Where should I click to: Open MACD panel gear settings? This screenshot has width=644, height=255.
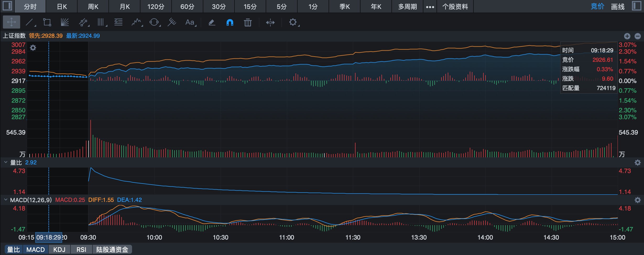[637, 200]
